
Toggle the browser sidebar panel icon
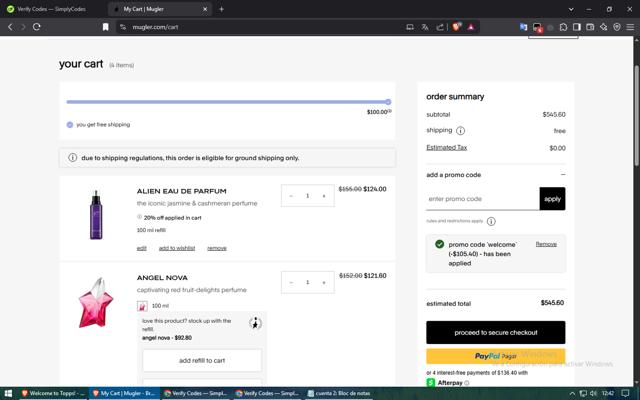click(577, 27)
